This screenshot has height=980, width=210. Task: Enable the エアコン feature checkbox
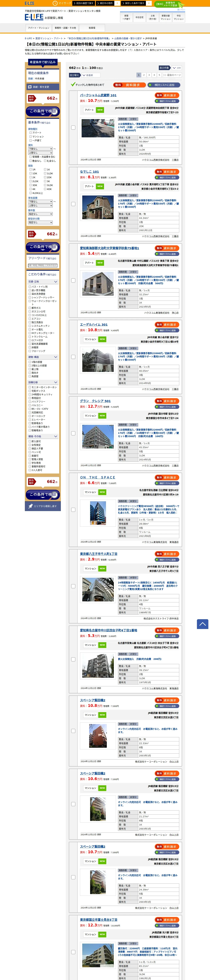click(x=30, y=319)
